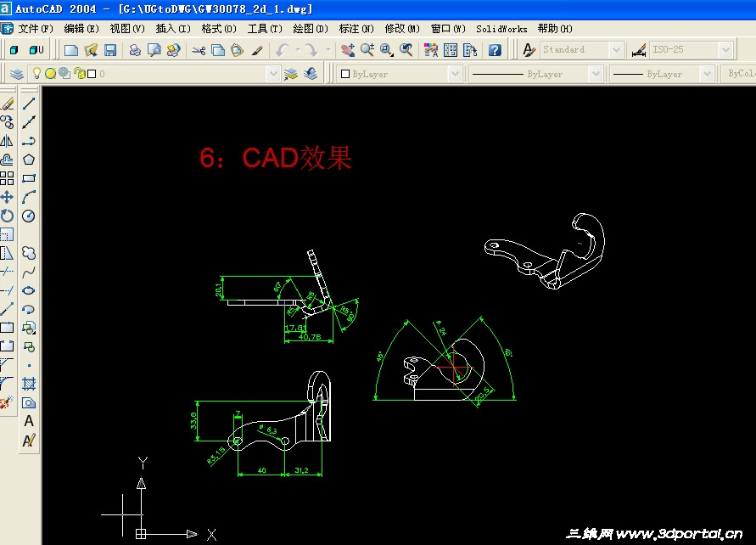The width and height of the screenshot is (756, 545).
Task: Select the Circle draw tool
Action: (x=29, y=216)
